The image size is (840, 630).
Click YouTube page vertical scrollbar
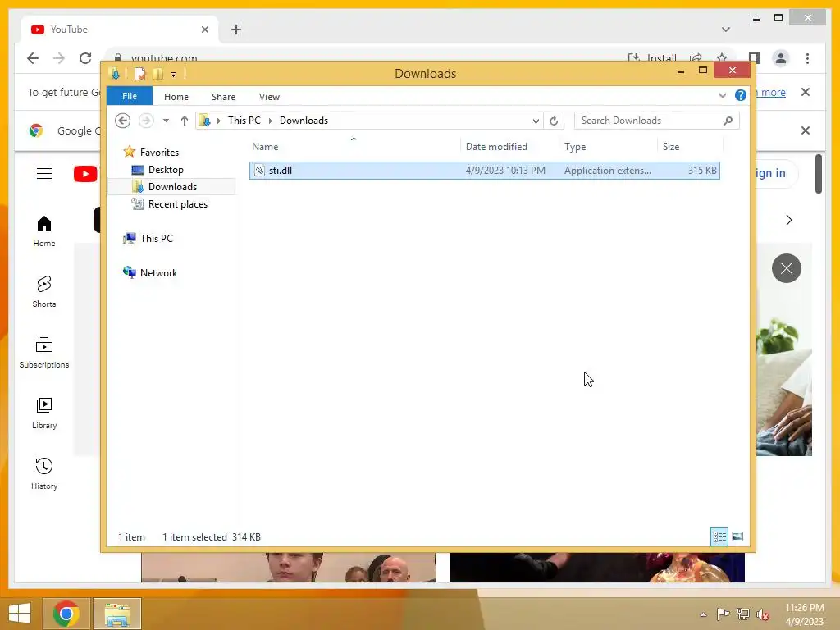[x=818, y=174]
